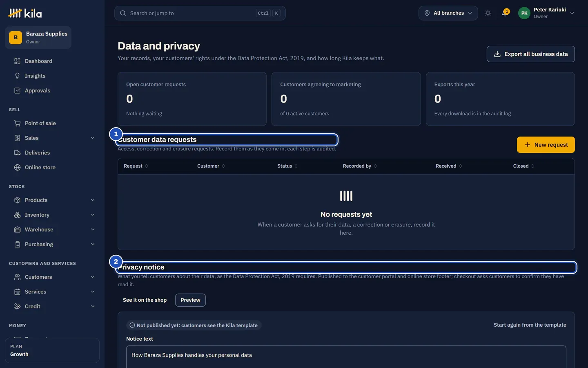Click the Point of sale cart icon
The image size is (588, 368).
[17, 123]
